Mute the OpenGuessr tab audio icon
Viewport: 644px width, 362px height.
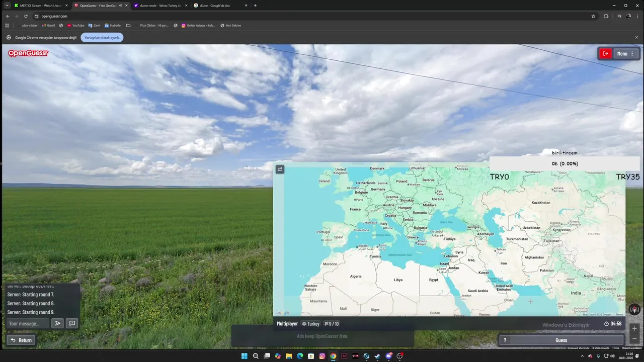pos(120,6)
